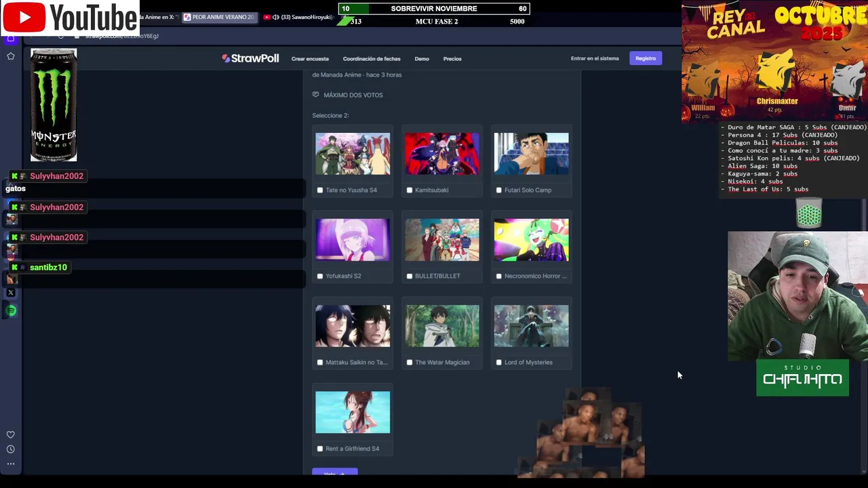Open the sidebar three-dots more menu
Viewport: 868px width, 488px height.
point(11,464)
